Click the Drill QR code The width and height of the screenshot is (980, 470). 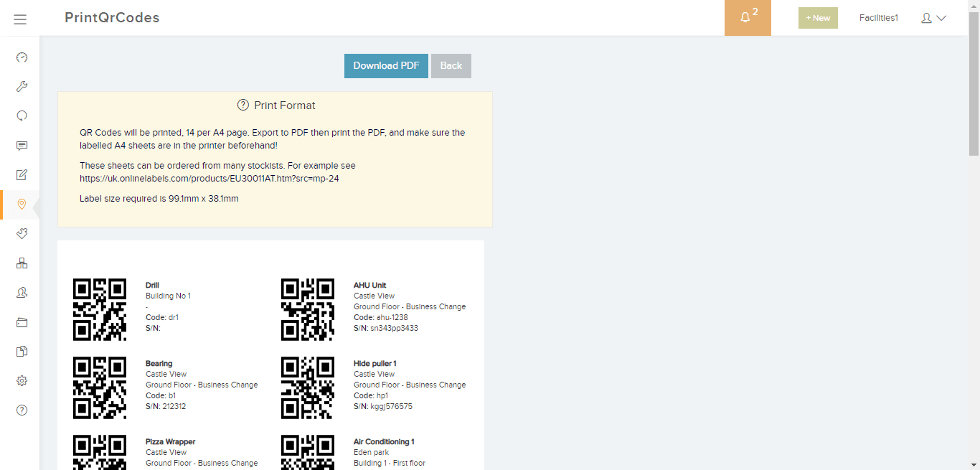[x=100, y=309]
